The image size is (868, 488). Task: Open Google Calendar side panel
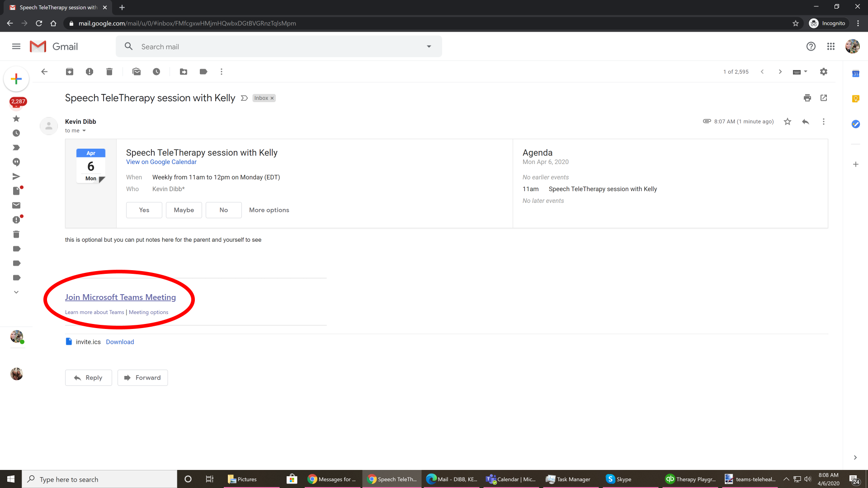856,74
